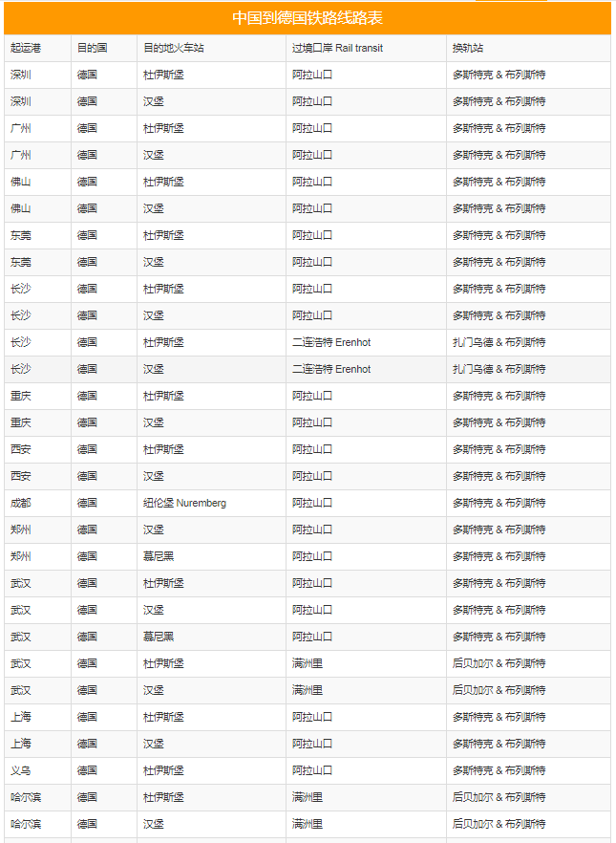Click 上海 in its 杜伊斯堡 row
This screenshot has height=843, width=616.
21,717
